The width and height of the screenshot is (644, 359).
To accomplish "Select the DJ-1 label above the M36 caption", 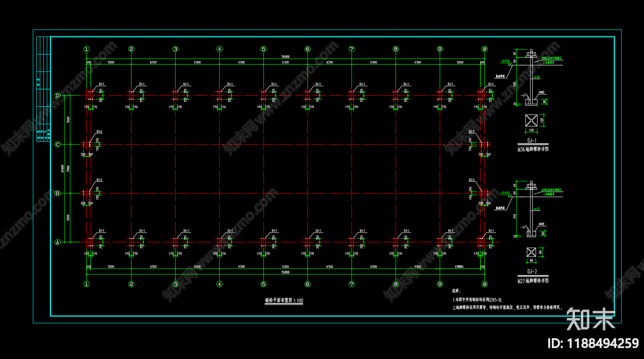I will coord(532,141).
